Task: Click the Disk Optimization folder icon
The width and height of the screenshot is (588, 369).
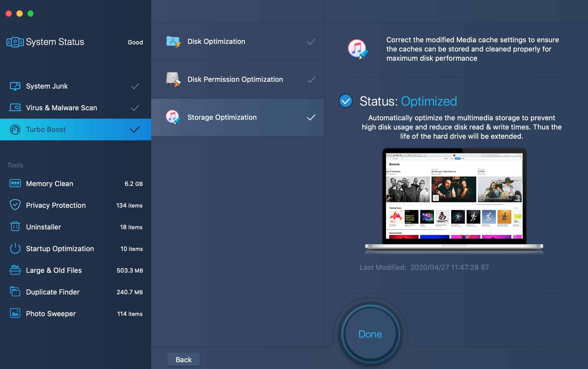Action: pos(172,41)
